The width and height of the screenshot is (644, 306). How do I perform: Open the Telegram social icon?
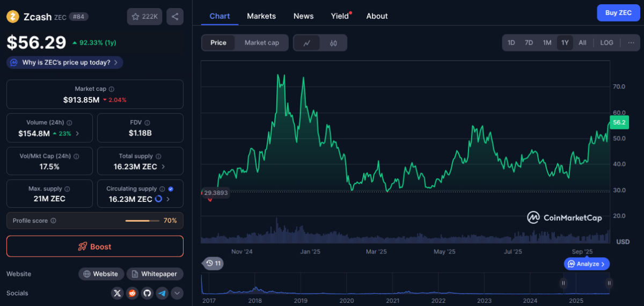tap(162, 293)
